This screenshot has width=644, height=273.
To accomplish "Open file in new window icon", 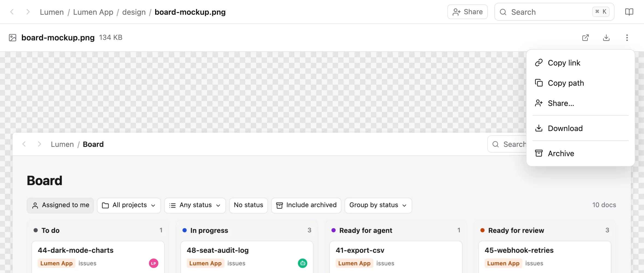I will pyautogui.click(x=585, y=38).
